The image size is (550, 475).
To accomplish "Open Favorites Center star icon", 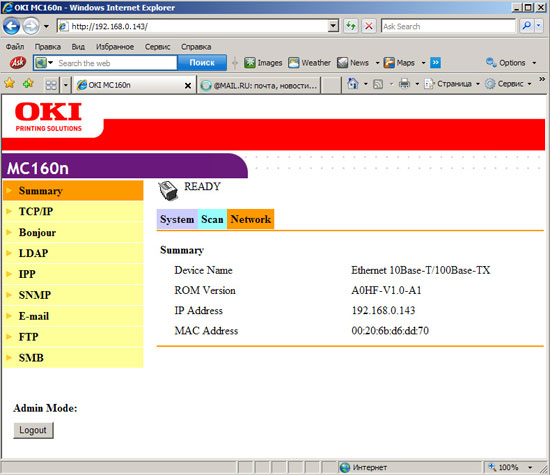I will pos(9,83).
